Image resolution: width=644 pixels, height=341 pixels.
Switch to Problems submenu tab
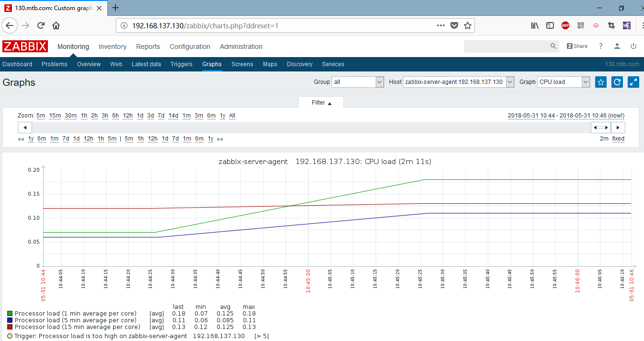pyautogui.click(x=55, y=64)
